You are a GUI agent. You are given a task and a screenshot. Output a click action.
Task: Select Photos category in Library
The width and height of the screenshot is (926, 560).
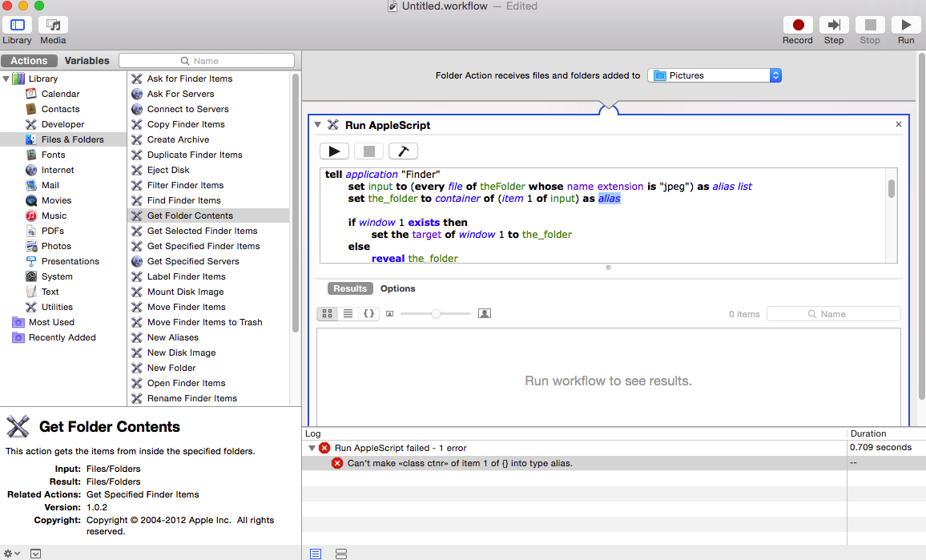pos(56,246)
